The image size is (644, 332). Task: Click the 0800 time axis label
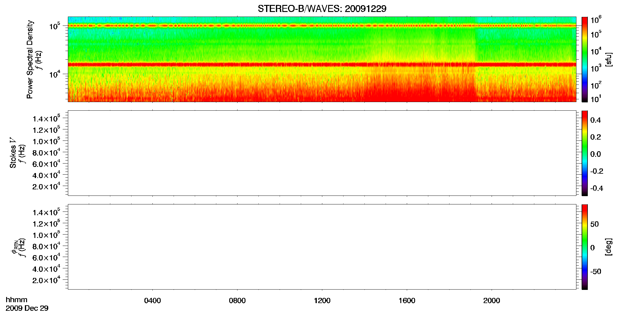tap(237, 301)
